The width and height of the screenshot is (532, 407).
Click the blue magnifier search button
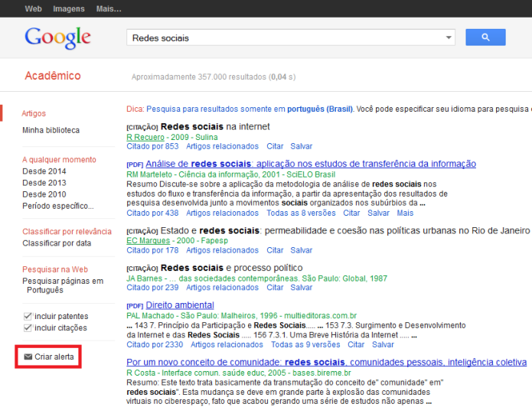pyautogui.click(x=485, y=37)
